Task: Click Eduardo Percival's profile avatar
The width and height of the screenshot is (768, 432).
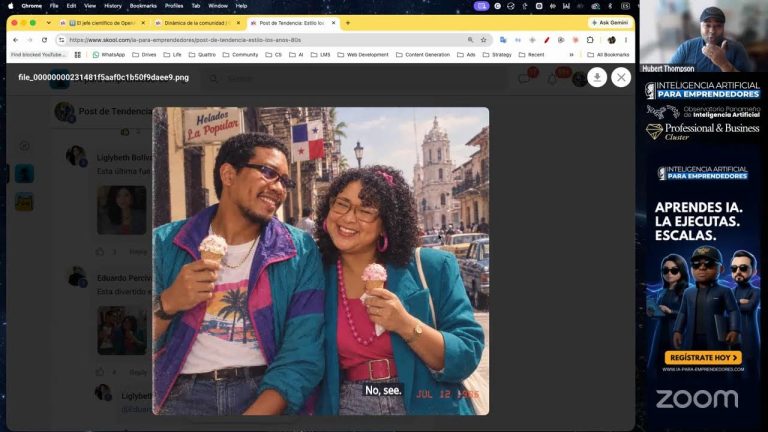Action: click(x=76, y=277)
